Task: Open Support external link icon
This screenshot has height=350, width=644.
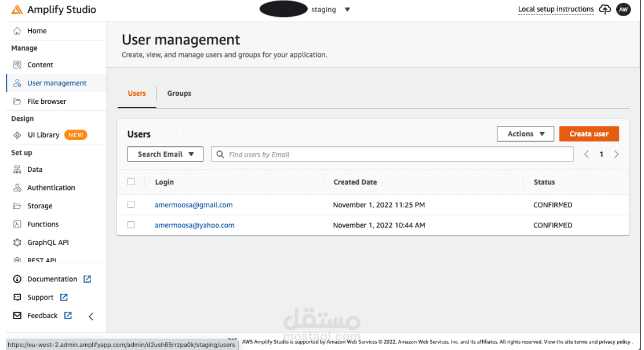Action: coord(64,297)
